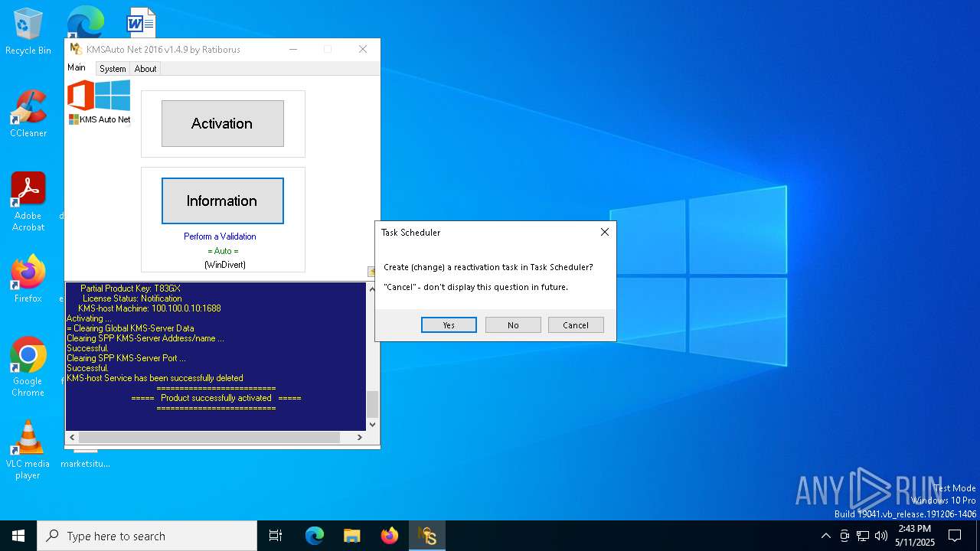
Task: Minimize the KMSAuto Net window
Action: (293, 49)
